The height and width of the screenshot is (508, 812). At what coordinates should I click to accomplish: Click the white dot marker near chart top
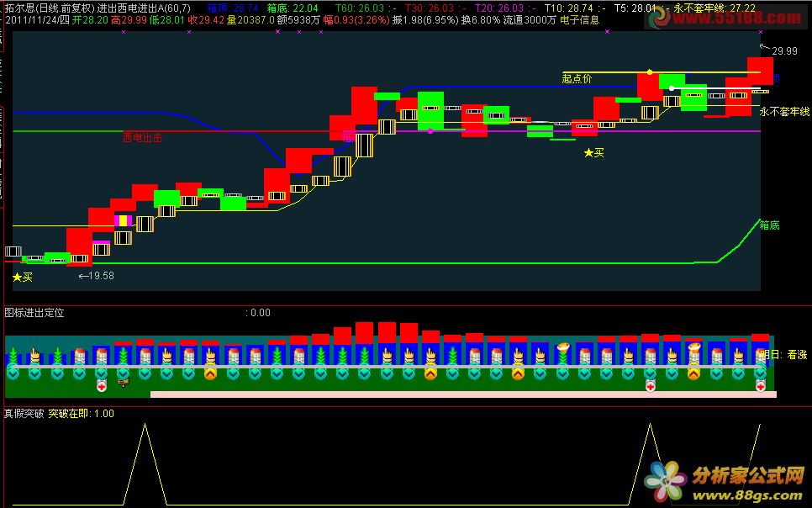(672, 88)
